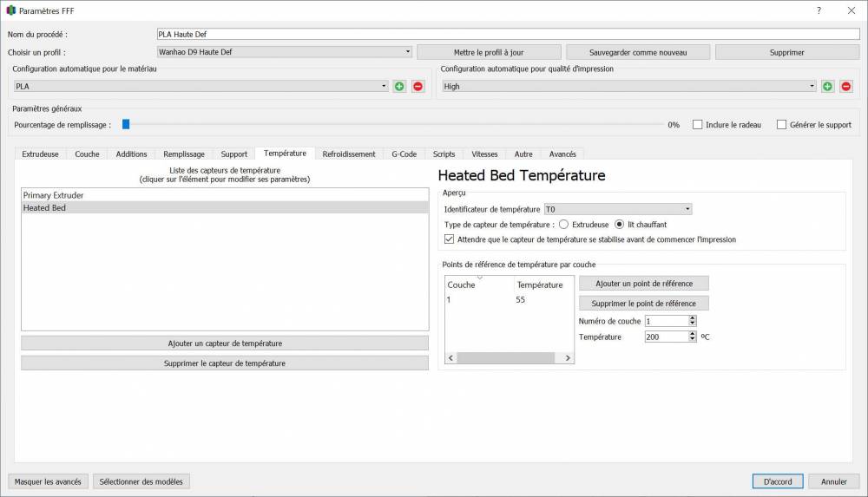Click Sauvegarder comme nouveau button
This screenshot has width=868, height=497.
click(x=638, y=52)
